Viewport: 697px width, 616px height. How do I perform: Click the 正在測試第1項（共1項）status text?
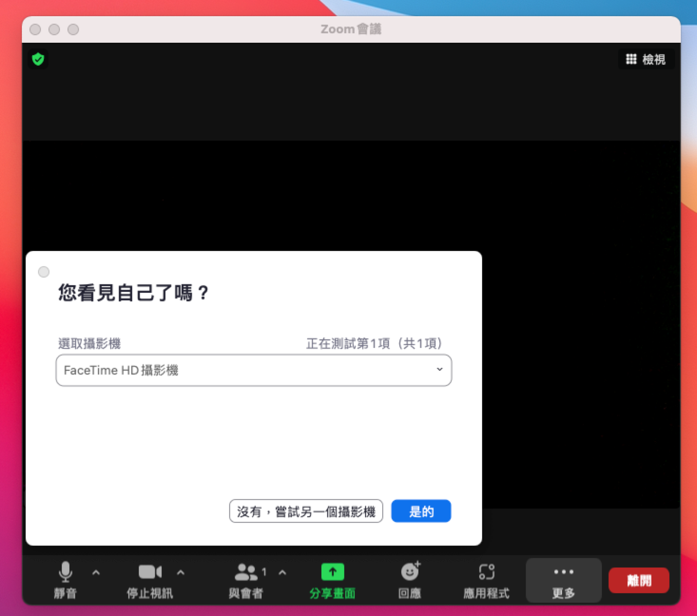pos(374,343)
